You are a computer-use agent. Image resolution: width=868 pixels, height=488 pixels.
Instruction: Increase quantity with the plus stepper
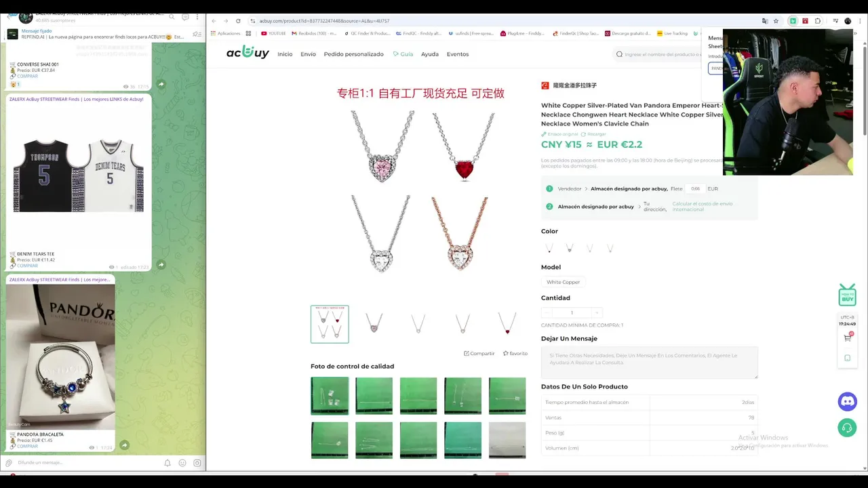tap(596, 312)
